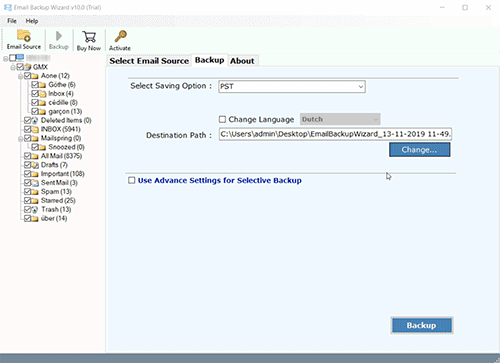The width and height of the screenshot is (500, 363).
Task: Select the Snoozed (0) folder label
Action: 66,147
